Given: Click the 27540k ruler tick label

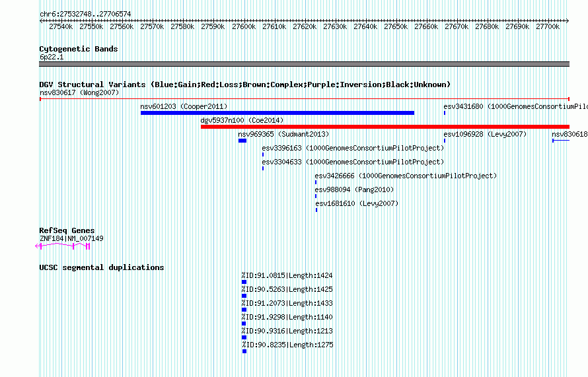Looking at the screenshot, I should coord(61,26).
